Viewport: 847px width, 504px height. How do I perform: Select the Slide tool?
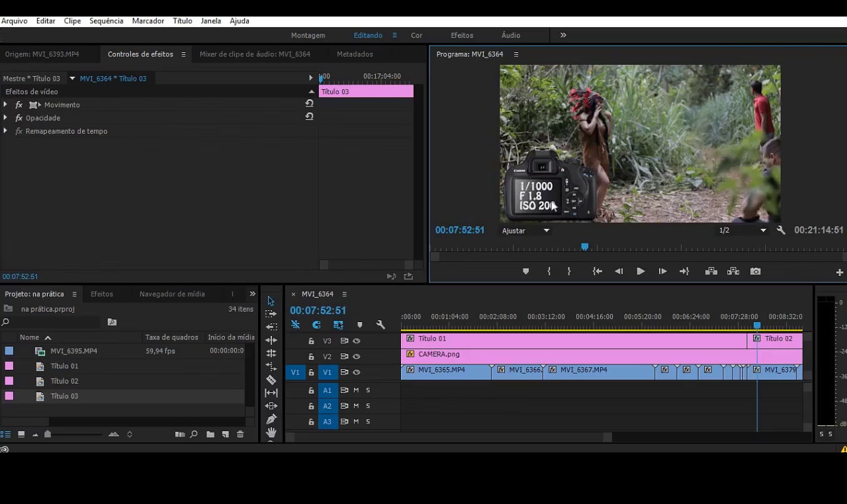(x=271, y=406)
